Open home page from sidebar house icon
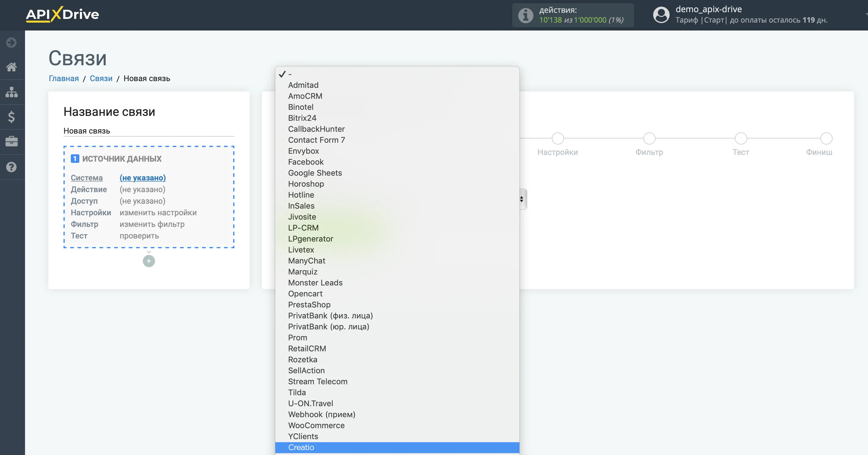The height and width of the screenshot is (455, 868). pyautogui.click(x=12, y=67)
